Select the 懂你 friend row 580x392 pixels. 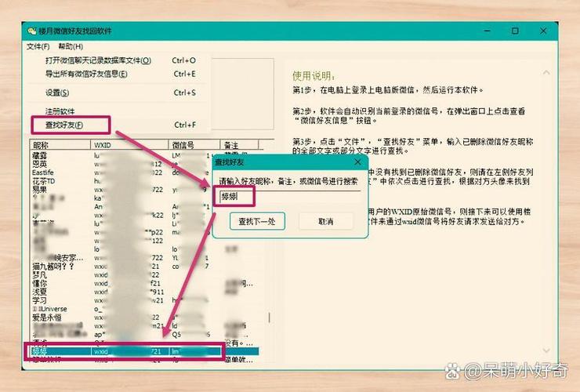tap(144, 284)
